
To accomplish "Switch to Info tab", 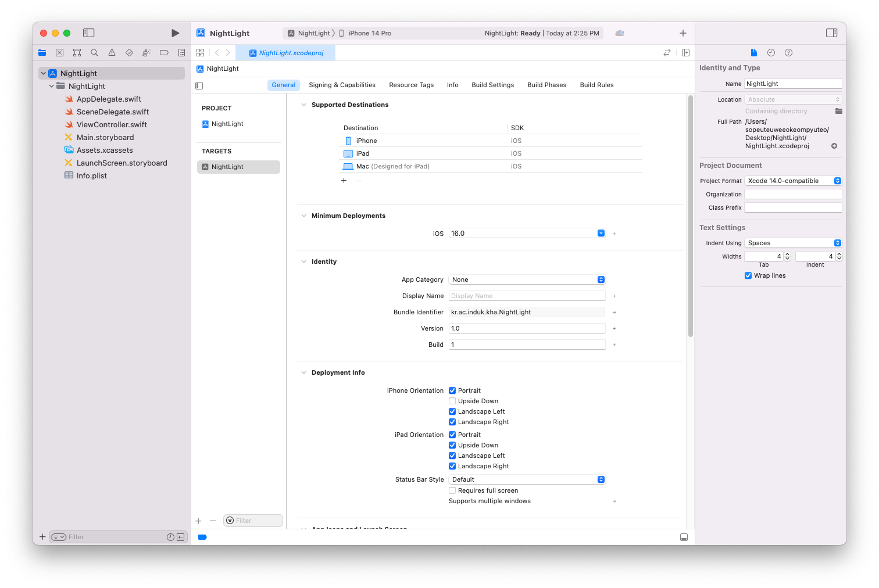I will 453,85.
